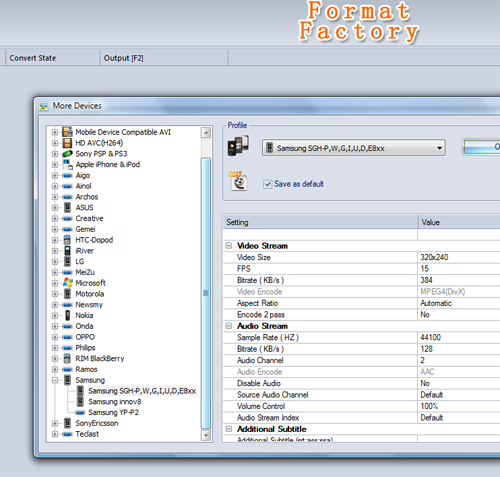Expand the SonyEricsson tree node
Screen dimensions: 500x477
click(x=55, y=423)
